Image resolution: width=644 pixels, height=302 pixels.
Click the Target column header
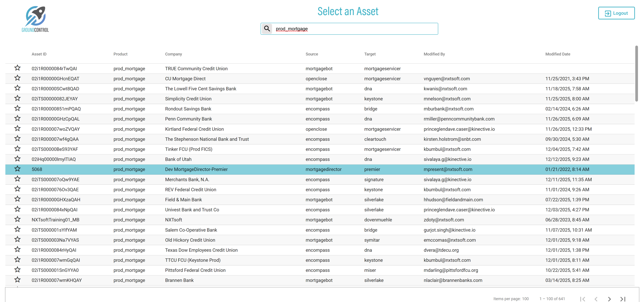click(x=369, y=54)
